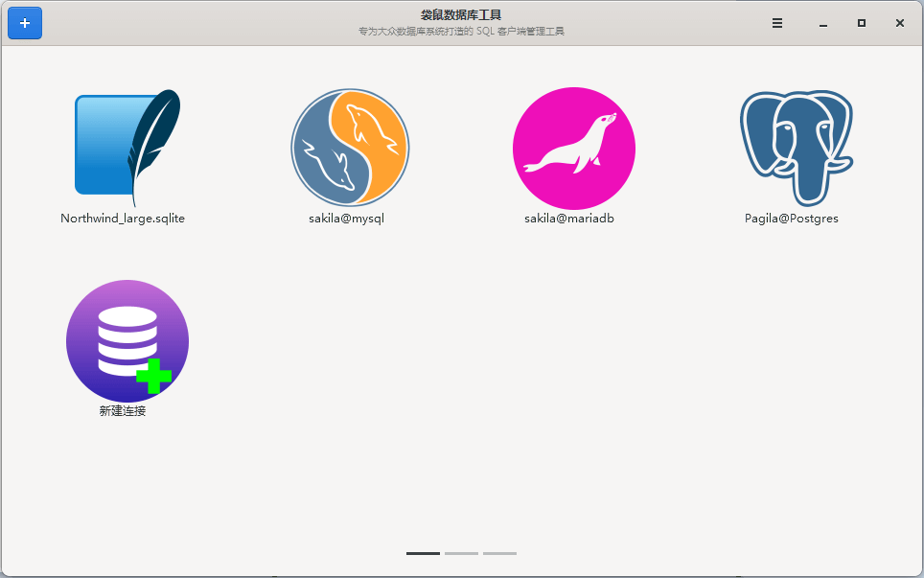Open the Northwind SQLite feather icon

click(x=127, y=147)
